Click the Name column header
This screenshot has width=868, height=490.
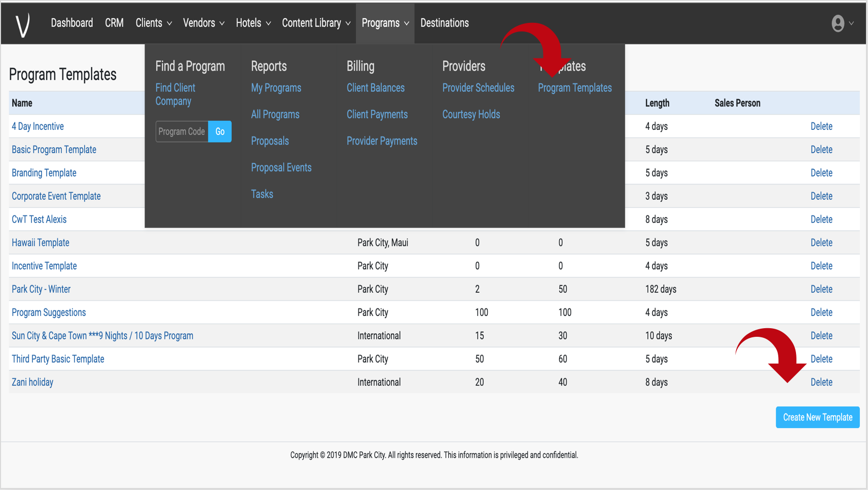(x=22, y=103)
